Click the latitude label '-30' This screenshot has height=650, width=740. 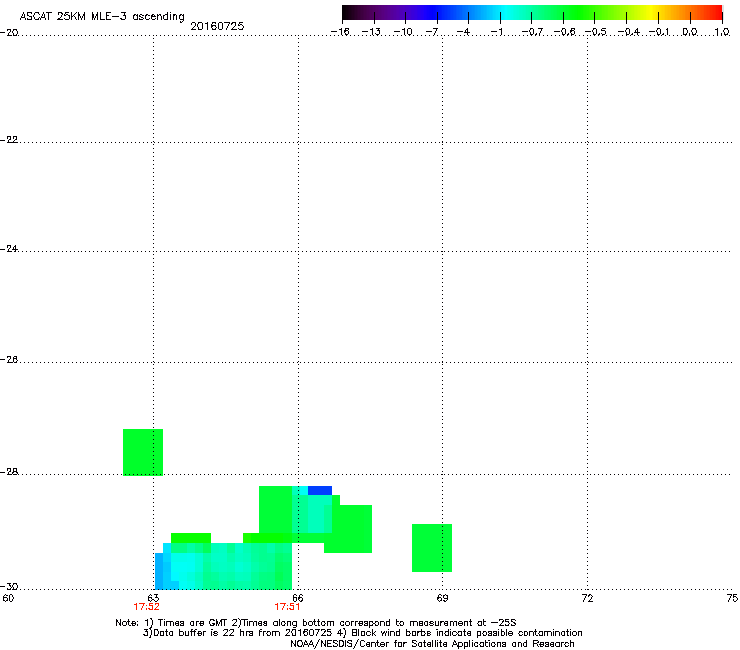[9, 586]
